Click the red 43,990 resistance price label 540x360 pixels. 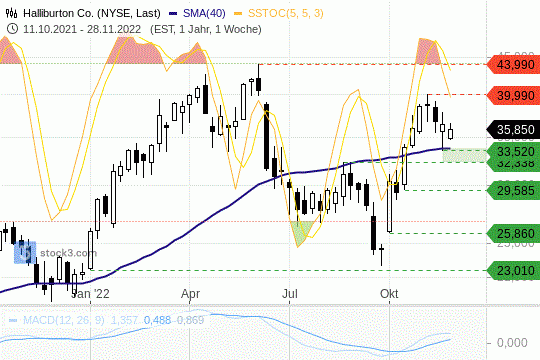pos(513,64)
